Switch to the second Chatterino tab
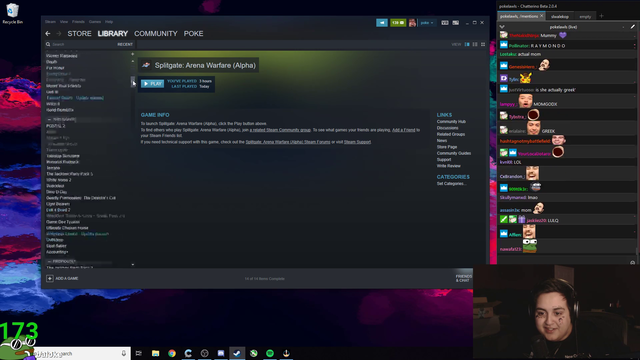The image size is (640, 360). (560, 17)
